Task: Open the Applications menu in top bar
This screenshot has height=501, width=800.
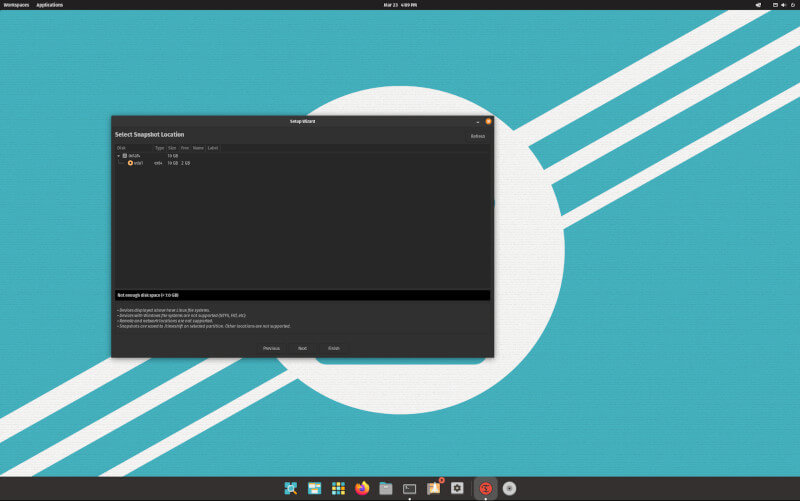Action: click(x=50, y=5)
